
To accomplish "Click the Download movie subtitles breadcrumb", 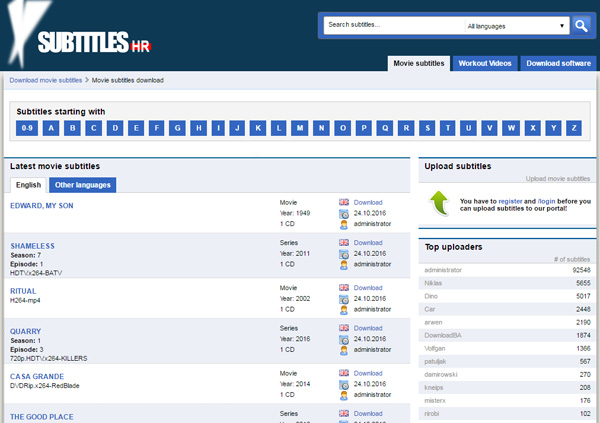I will [46, 80].
